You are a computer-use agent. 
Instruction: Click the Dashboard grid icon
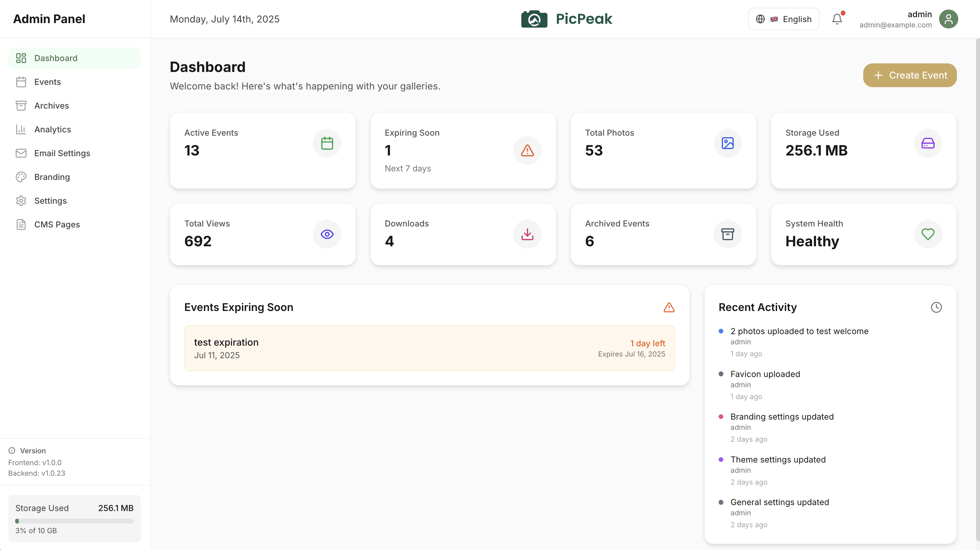[x=21, y=58]
